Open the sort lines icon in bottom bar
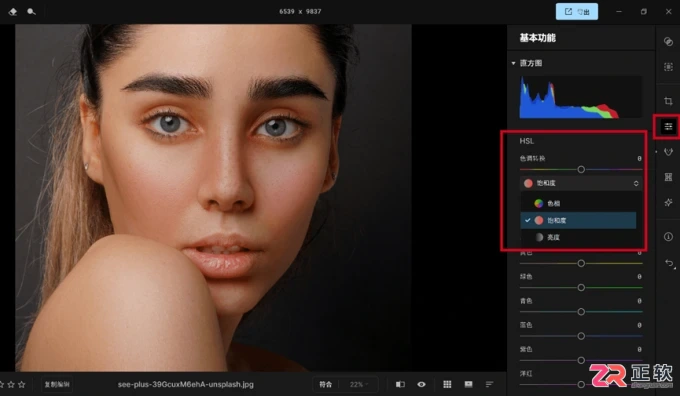Viewport: 680px width, 396px height. [489, 384]
